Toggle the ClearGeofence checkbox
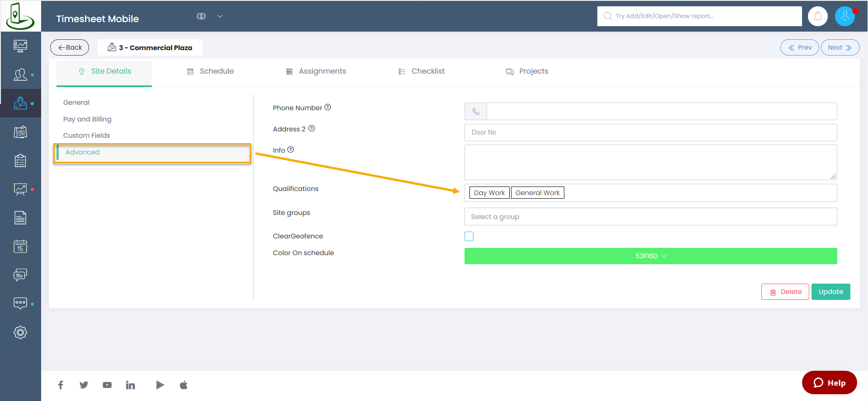The image size is (868, 401). point(469,236)
